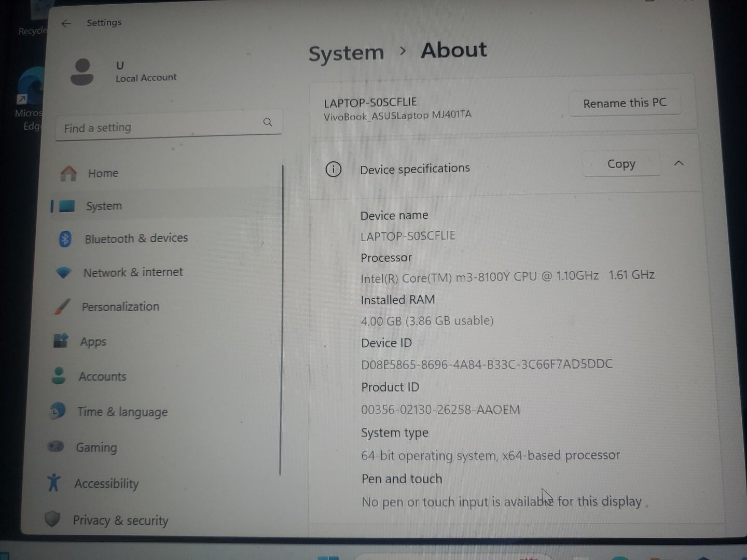
Task: Click the m3-8100Y processor value
Action: coord(507,276)
